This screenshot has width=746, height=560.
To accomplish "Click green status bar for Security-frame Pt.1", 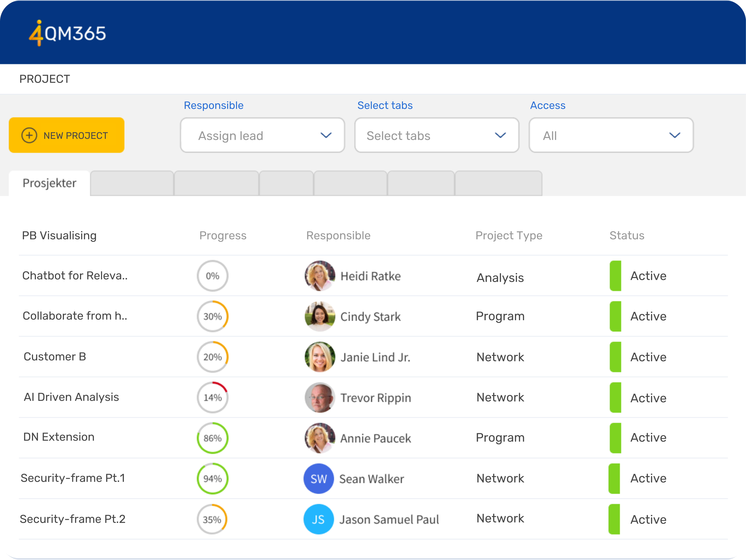I will coord(614,479).
